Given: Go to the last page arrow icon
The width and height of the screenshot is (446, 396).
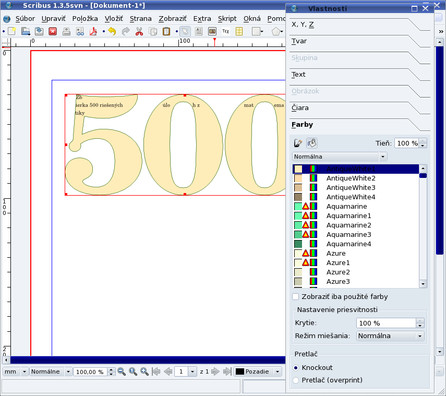Looking at the screenshot, I should point(227,371).
